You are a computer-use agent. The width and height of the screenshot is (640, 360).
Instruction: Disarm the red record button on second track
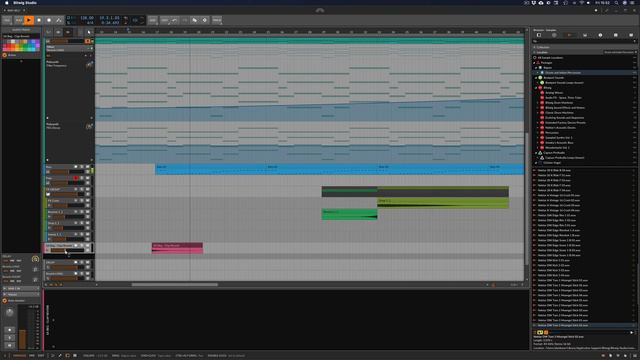point(76,178)
